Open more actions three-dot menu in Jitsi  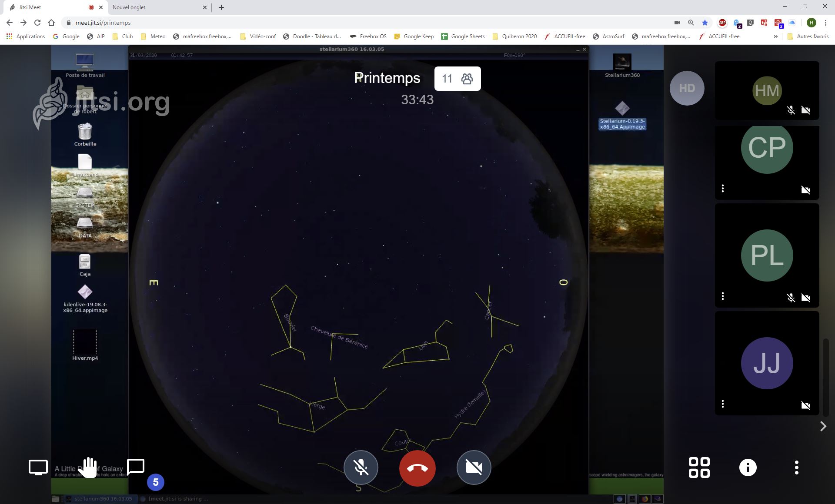pyautogui.click(x=797, y=468)
